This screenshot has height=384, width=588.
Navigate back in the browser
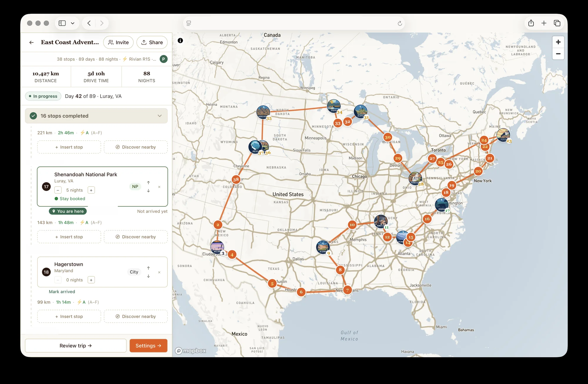coord(89,23)
